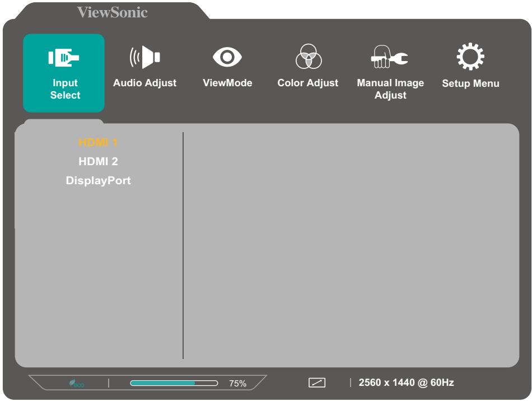532x401 pixels.
Task: Click the aspect ratio icon in status bar
Action: (x=317, y=383)
